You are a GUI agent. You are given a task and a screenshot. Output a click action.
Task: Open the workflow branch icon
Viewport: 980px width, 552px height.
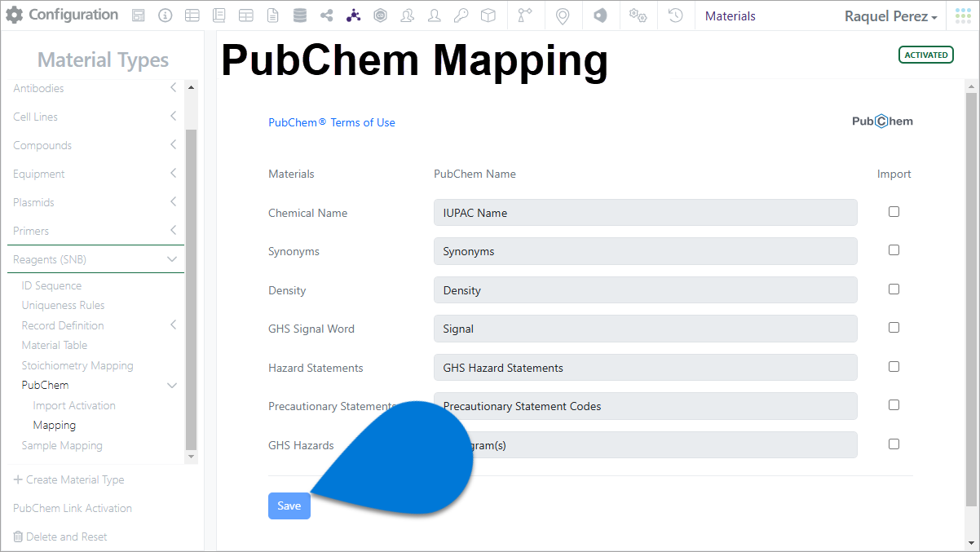pyautogui.click(x=525, y=15)
